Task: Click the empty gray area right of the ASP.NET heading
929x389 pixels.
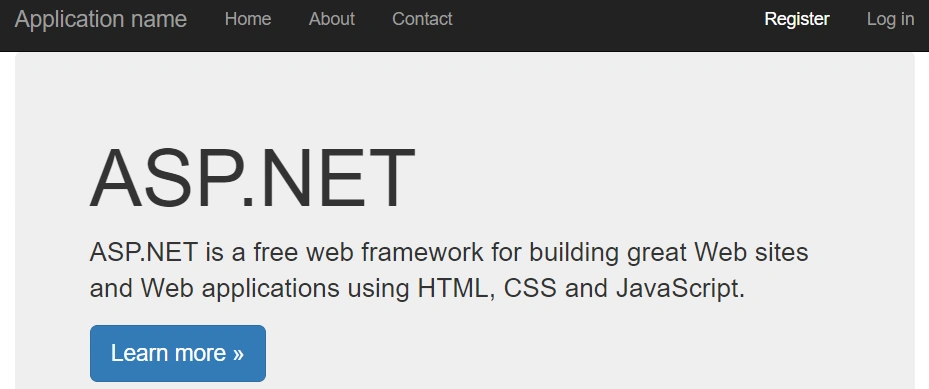Action: pyautogui.click(x=652, y=179)
